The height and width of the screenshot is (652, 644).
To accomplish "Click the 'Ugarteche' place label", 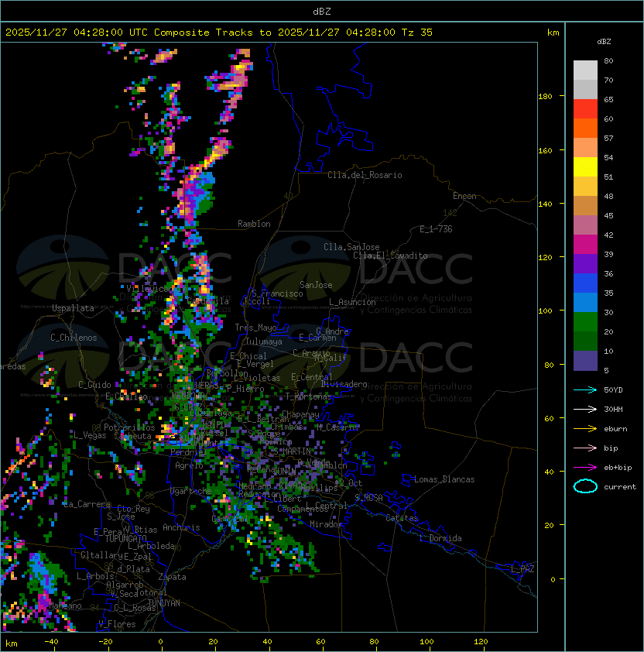I will 191,491.
